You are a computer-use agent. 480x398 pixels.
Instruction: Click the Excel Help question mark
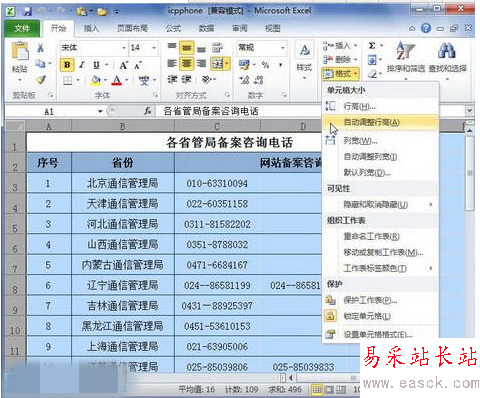pos(426,28)
